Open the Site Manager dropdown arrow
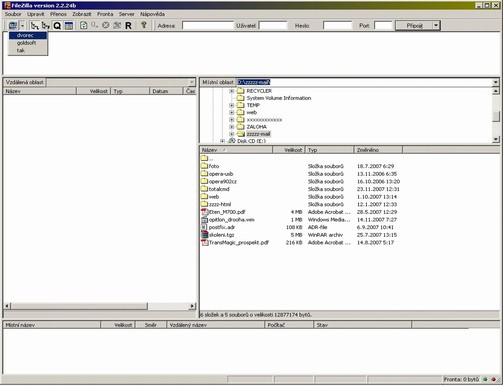 [x=22, y=25]
